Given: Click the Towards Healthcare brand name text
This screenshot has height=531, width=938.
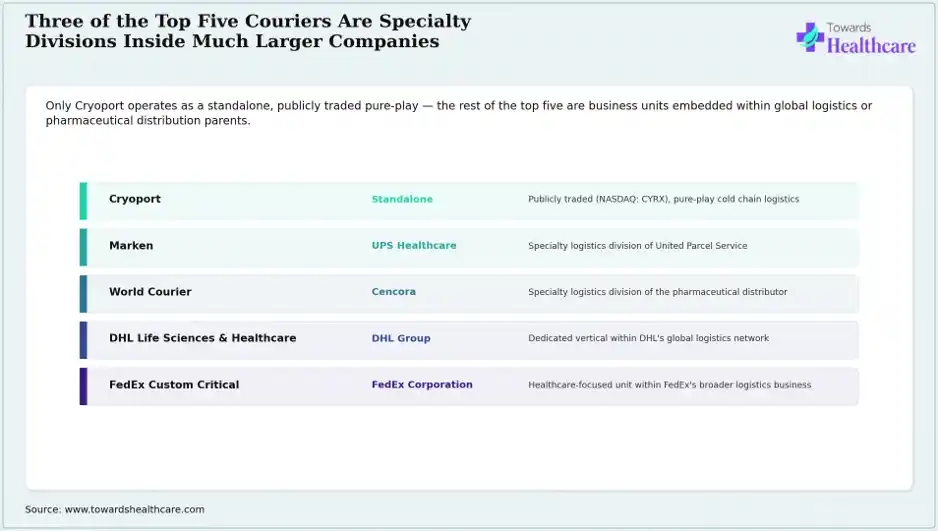Looking at the screenshot, I should pos(871,38).
